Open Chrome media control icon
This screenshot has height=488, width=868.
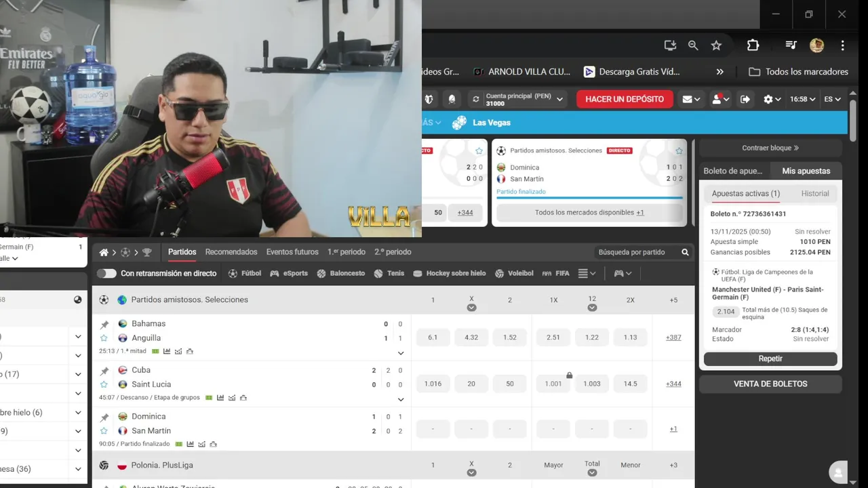coord(791,45)
